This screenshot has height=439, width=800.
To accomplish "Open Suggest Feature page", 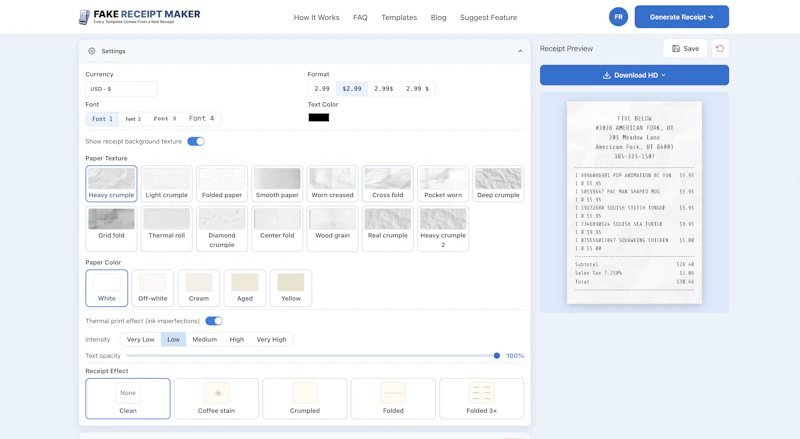I will (x=488, y=17).
